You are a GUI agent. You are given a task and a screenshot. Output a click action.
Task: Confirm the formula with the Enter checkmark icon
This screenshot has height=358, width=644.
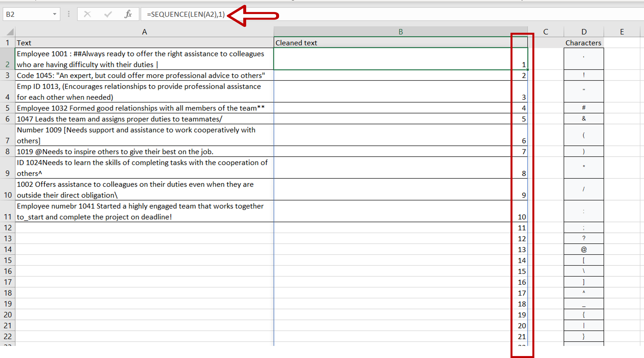(108, 14)
